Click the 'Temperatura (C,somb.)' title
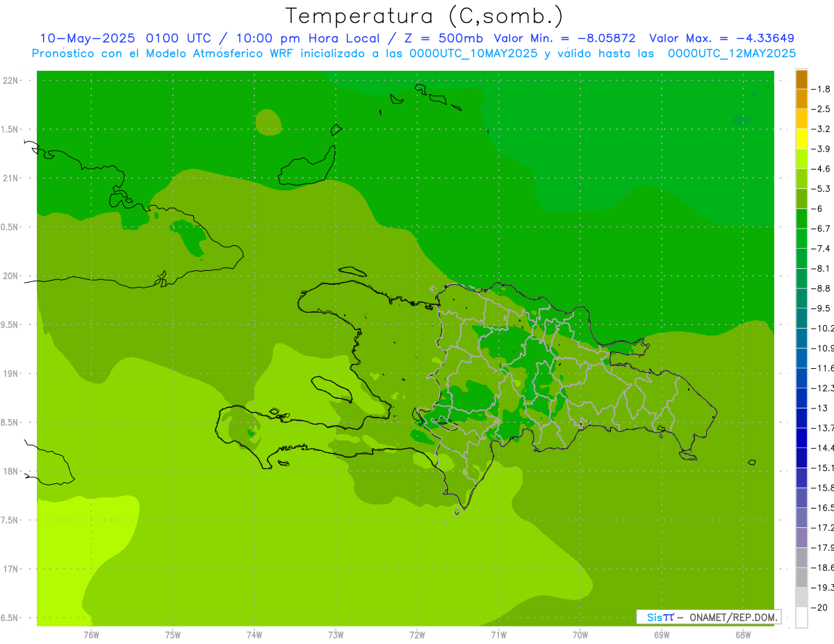The height and width of the screenshot is (644, 834). click(x=424, y=16)
